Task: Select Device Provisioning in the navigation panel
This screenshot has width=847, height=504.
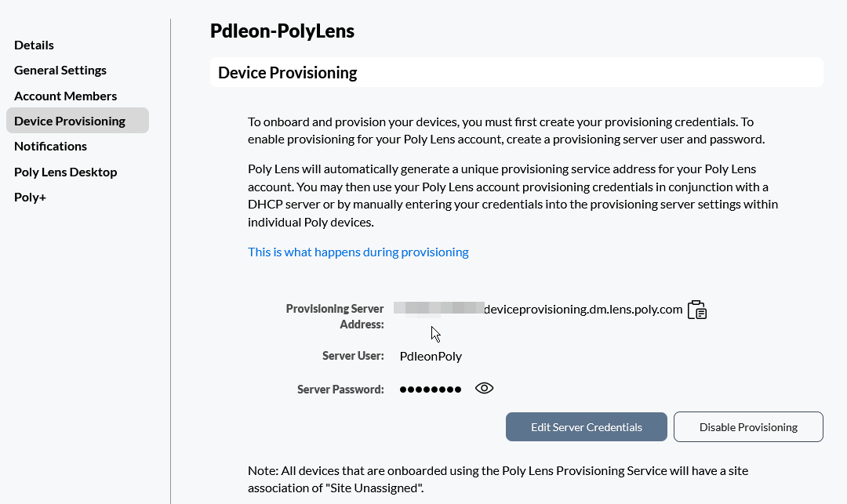Action: [x=69, y=120]
